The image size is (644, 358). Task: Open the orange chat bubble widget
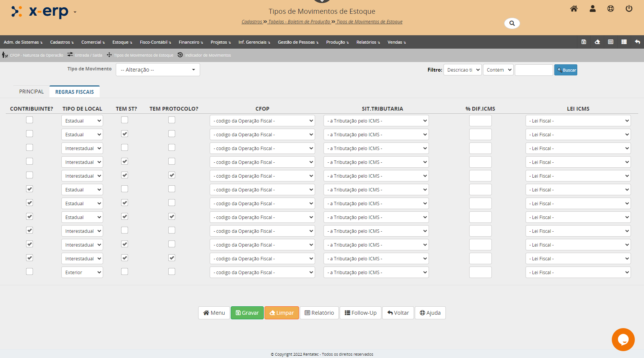[x=623, y=339]
